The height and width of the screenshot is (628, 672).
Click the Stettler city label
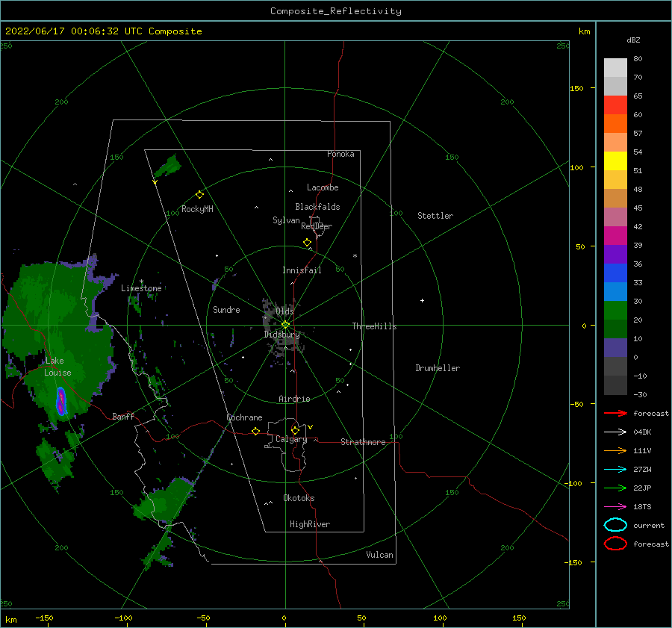[435, 216]
